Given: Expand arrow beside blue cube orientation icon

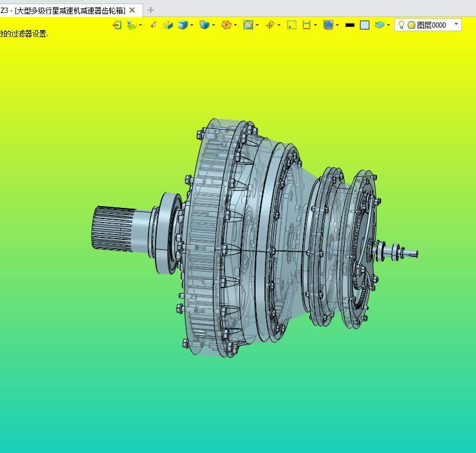Looking at the screenshot, I should click(x=214, y=25).
